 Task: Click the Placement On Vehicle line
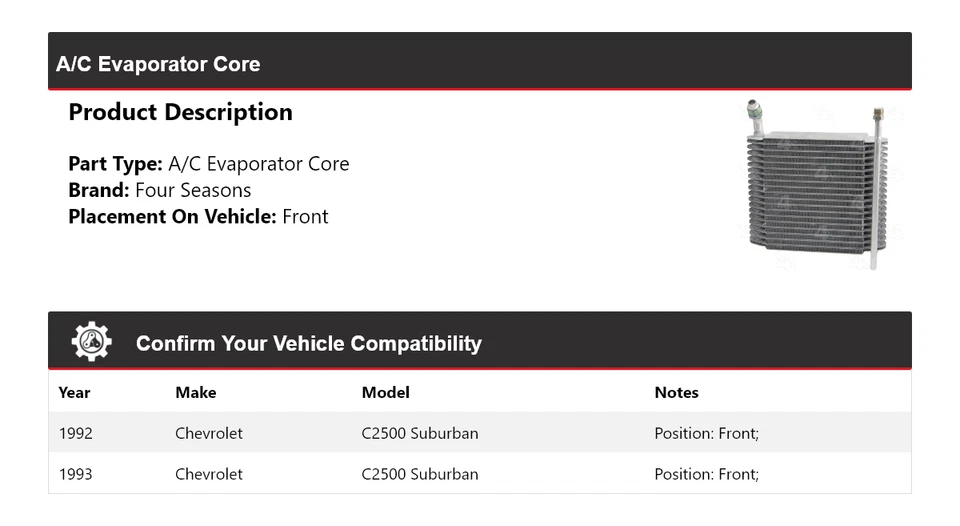coord(197,216)
